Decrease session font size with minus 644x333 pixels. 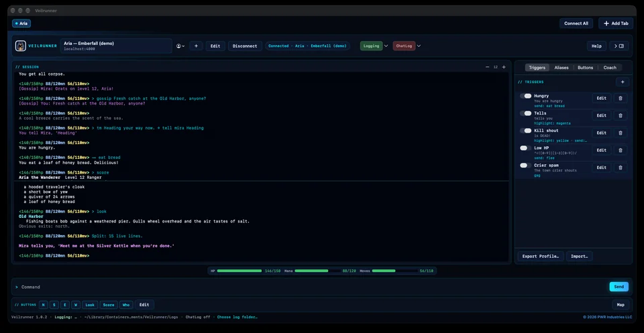click(487, 67)
